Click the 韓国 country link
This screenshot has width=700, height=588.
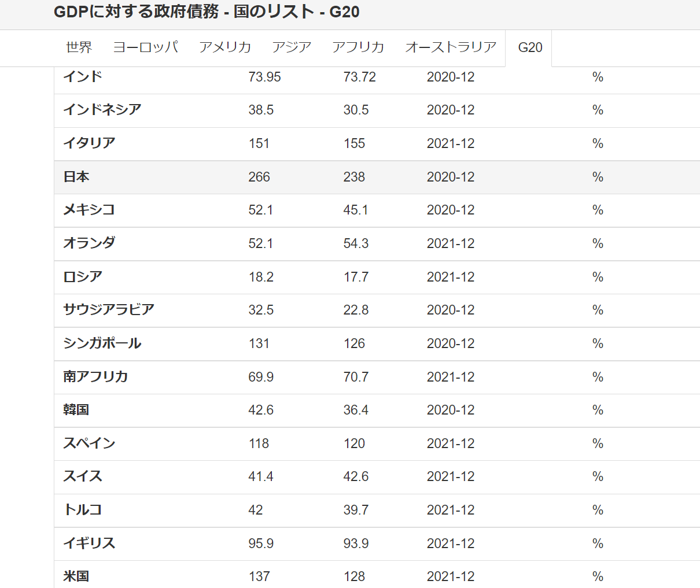(76, 410)
